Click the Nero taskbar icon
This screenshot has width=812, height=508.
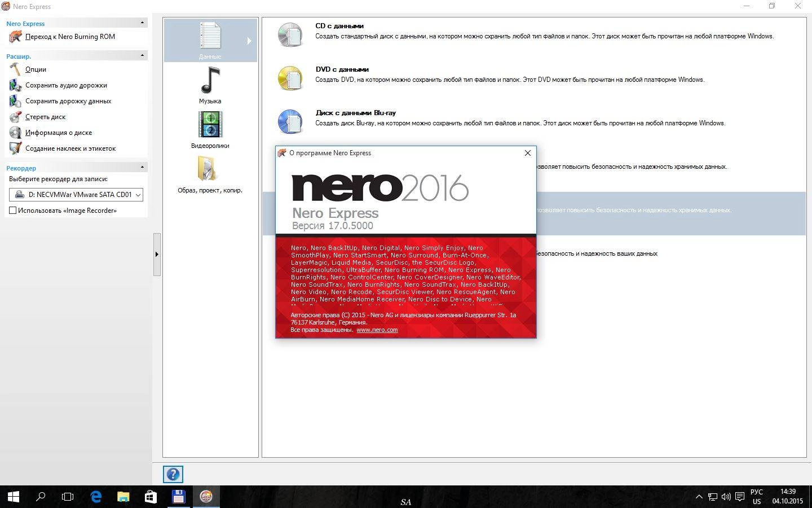tap(206, 497)
